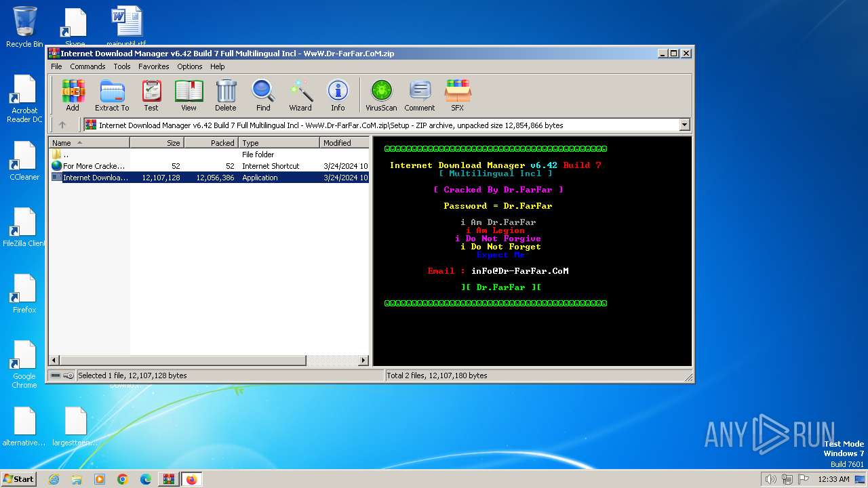Image resolution: width=868 pixels, height=488 pixels.
Task: Select the parent '..' folder row
Action: pyautogui.click(x=209, y=155)
